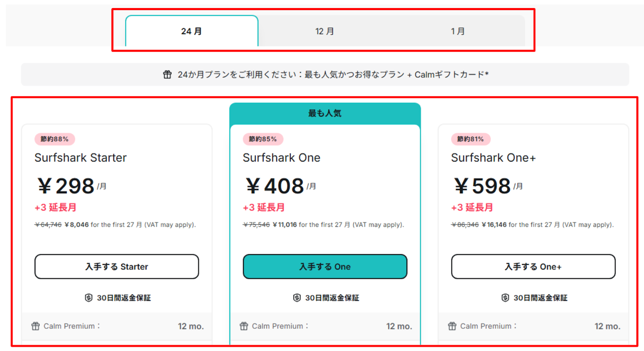Click One+ Calm Premium gift icon
This screenshot has height=351, width=644.
[452, 326]
